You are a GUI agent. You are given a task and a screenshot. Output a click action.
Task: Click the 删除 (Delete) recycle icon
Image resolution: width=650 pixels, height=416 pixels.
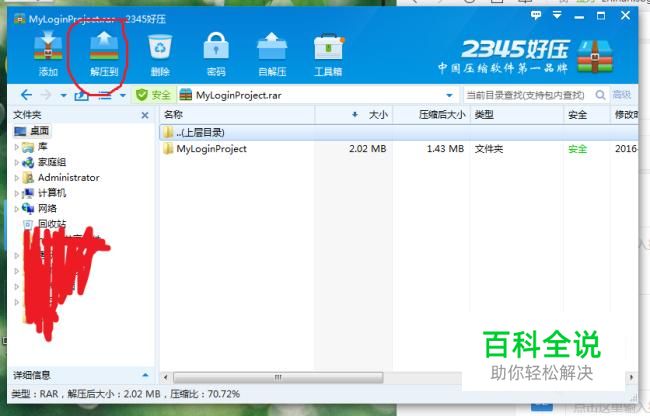160,54
